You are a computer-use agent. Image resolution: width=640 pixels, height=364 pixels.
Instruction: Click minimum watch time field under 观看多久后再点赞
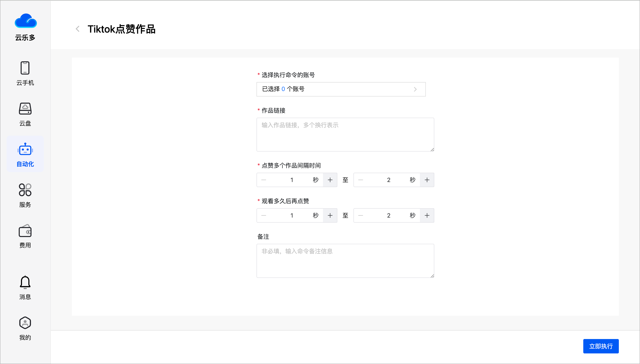[291, 215]
